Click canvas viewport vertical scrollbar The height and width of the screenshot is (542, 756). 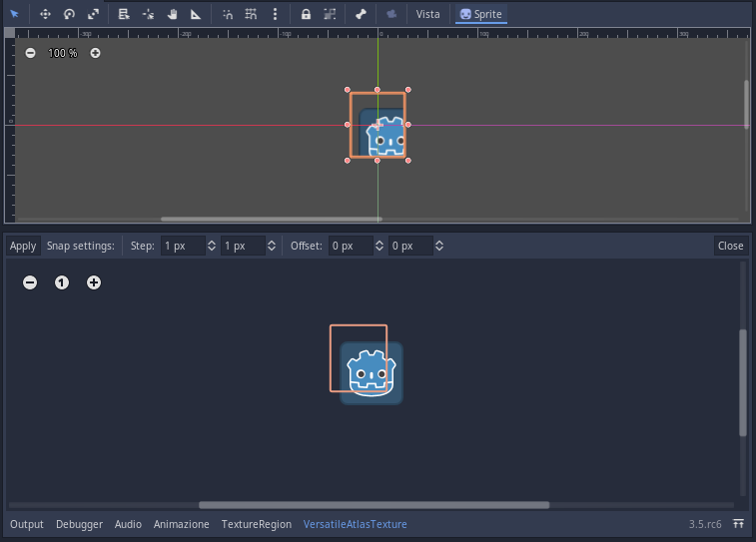746,104
